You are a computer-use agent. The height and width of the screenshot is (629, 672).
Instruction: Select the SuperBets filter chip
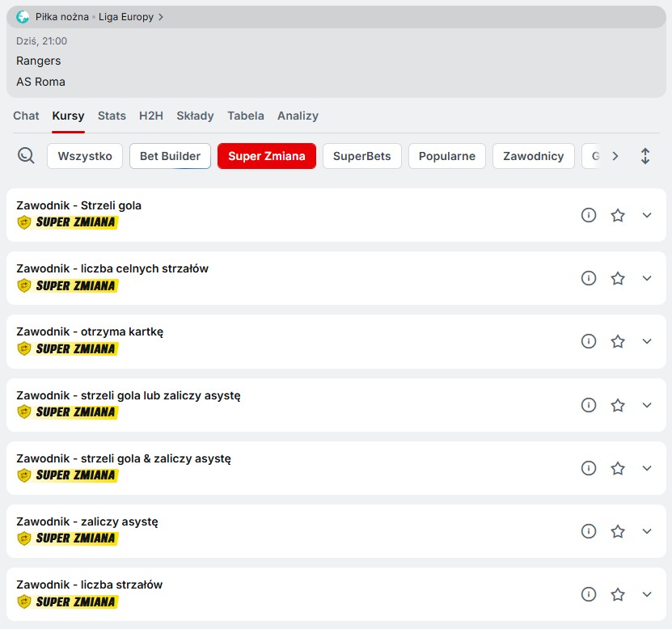[361, 156]
